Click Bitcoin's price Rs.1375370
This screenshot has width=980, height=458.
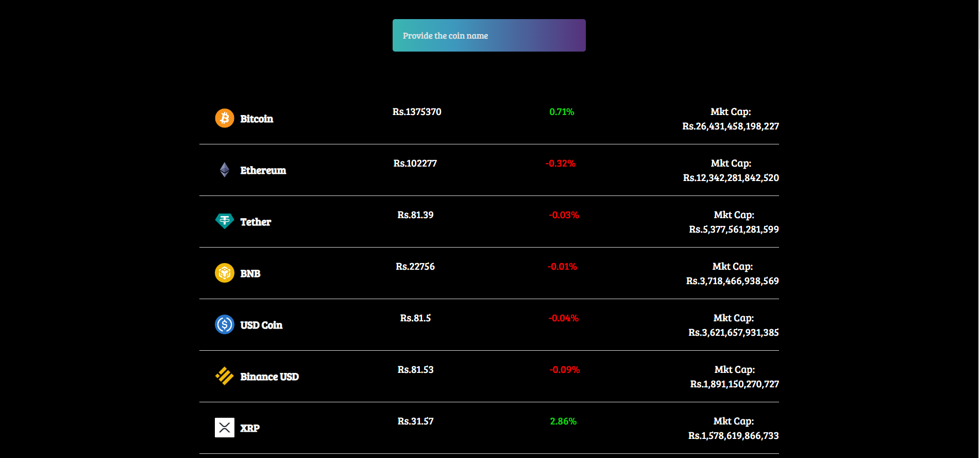tap(417, 112)
